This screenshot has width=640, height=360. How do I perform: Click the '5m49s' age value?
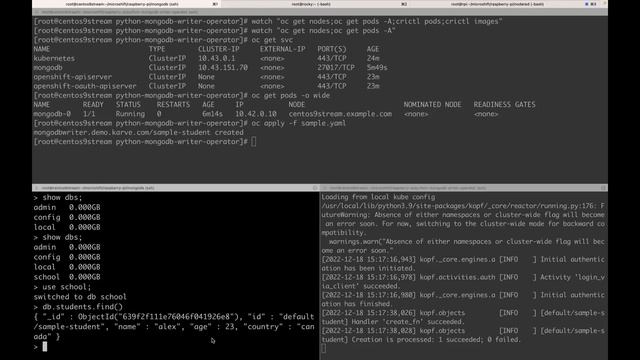tap(377, 68)
